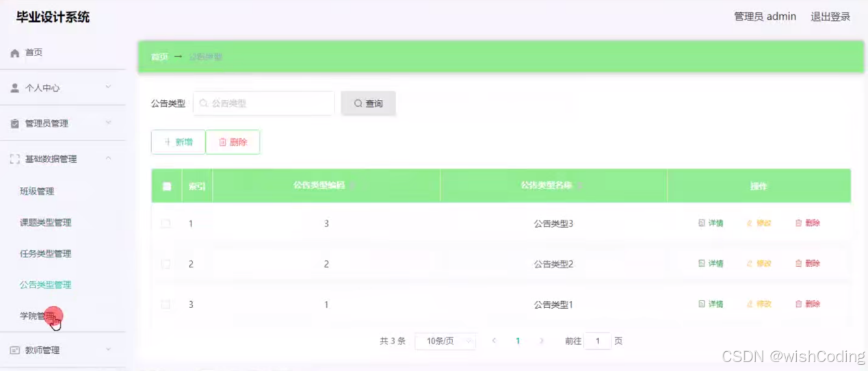868x371 pixels.
Task: Click 管理员 admin user label
Action: (765, 16)
